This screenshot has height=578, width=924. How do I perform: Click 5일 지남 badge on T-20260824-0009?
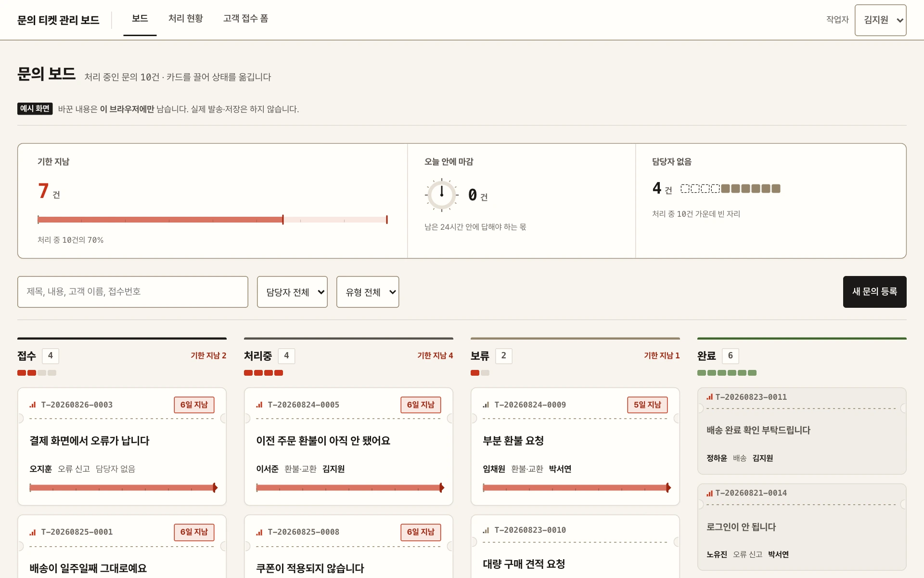(x=647, y=405)
